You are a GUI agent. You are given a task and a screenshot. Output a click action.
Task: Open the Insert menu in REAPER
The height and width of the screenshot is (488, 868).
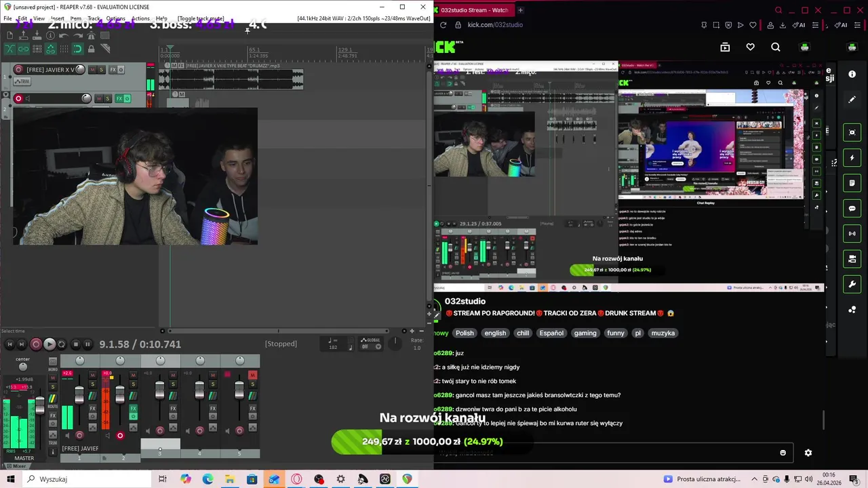click(x=58, y=18)
